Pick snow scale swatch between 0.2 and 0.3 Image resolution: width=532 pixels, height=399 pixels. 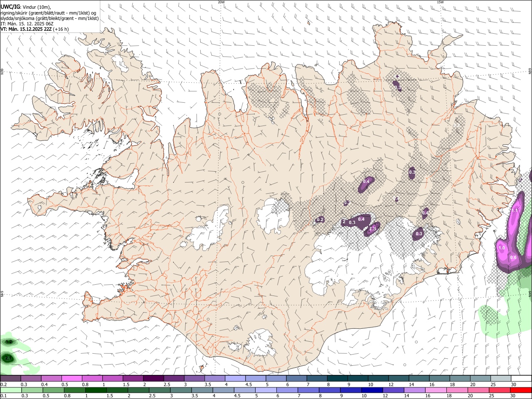tap(10, 378)
